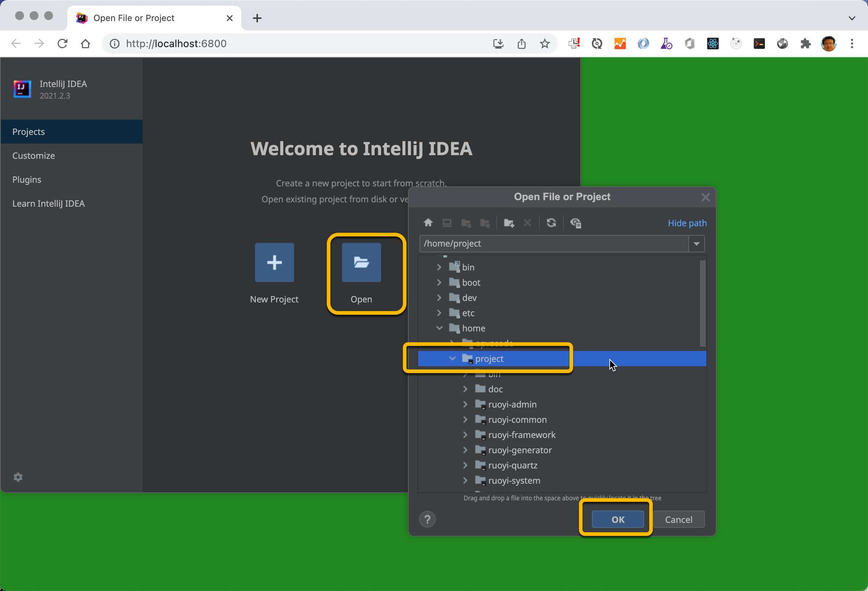The width and height of the screenshot is (868, 591).
Task: Select the Project Directory toolbar icon
Action: coord(466,223)
